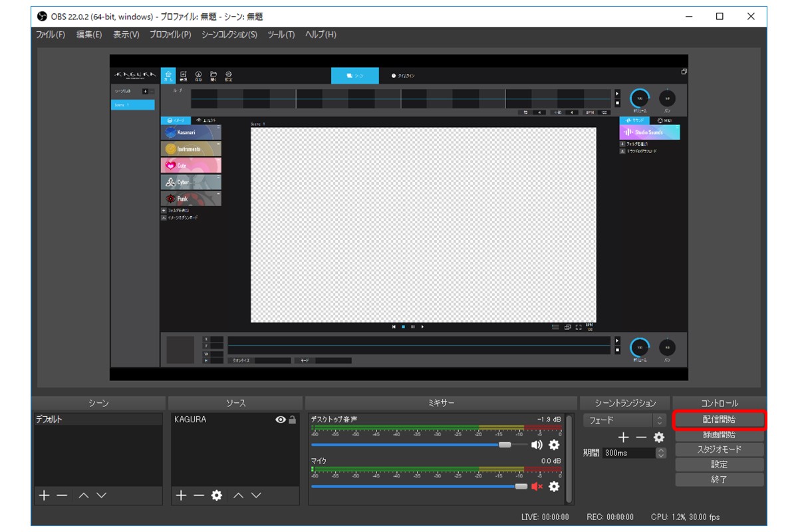798x532 pixels.
Task: Click the KAGURA open-folder icon in preview
Action: 213,75
